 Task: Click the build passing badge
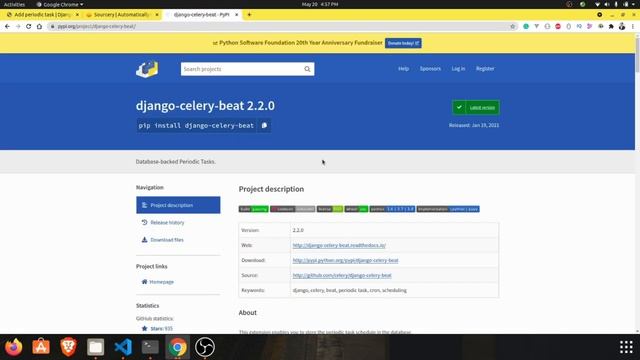[x=253, y=209]
